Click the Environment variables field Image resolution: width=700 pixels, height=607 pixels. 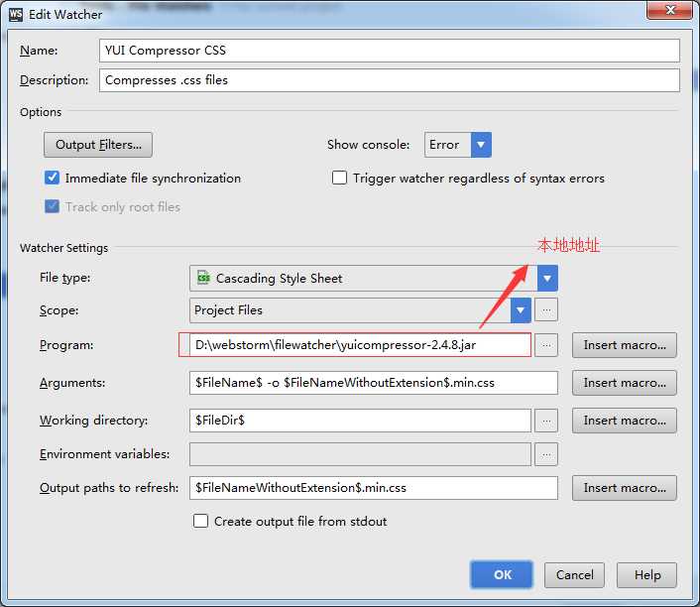pos(360,454)
